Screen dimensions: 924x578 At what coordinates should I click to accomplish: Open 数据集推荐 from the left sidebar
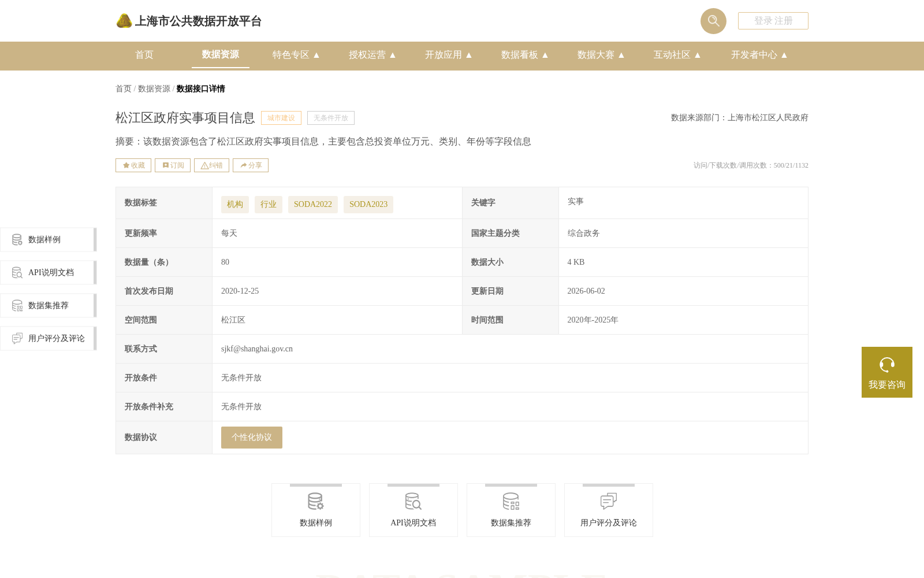point(49,305)
